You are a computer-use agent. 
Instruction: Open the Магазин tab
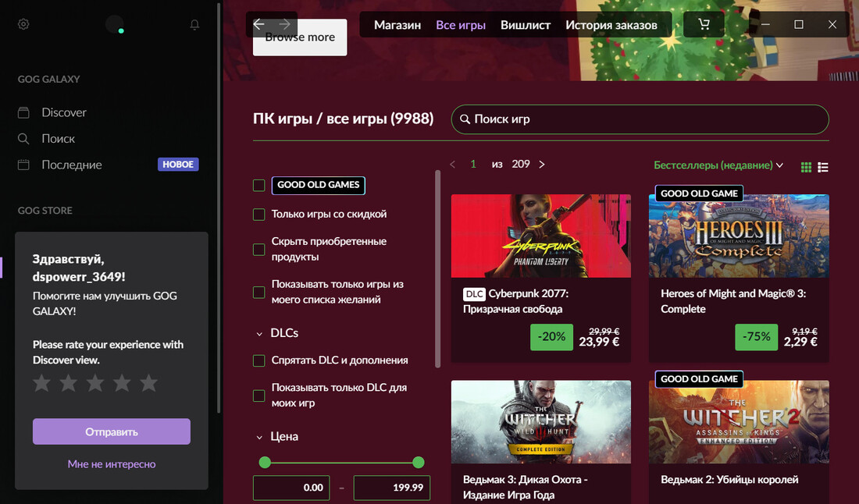click(397, 25)
